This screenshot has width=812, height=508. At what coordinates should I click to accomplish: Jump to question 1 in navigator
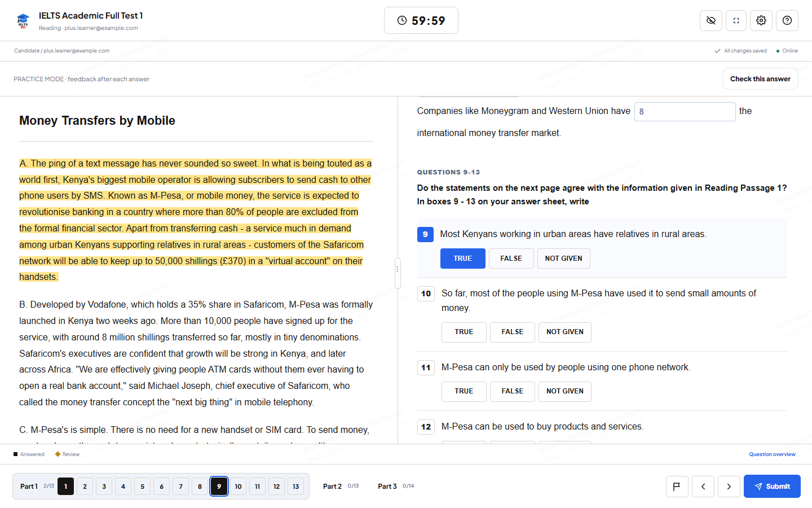65,487
